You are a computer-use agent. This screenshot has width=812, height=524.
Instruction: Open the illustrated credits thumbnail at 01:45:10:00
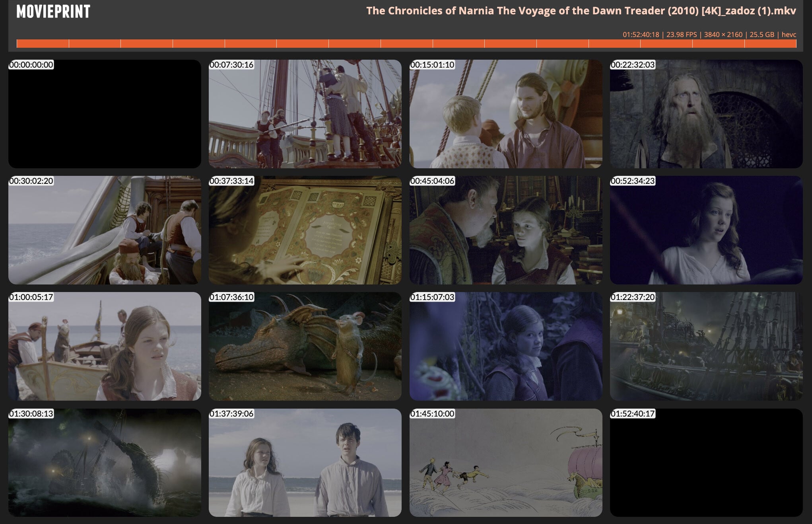506,463
